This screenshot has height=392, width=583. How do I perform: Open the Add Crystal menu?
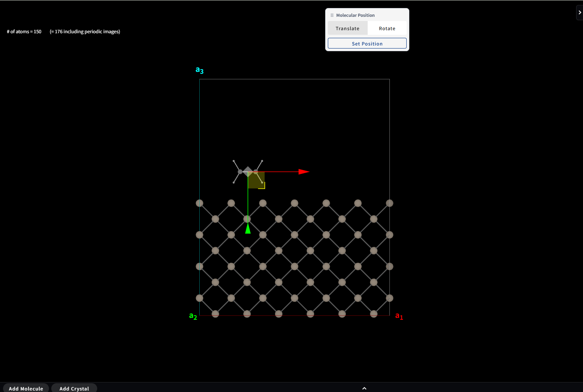point(74,388)
